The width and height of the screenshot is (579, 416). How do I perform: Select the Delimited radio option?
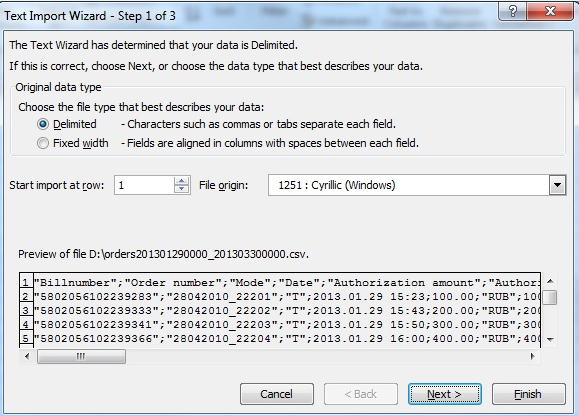point(43,124)
